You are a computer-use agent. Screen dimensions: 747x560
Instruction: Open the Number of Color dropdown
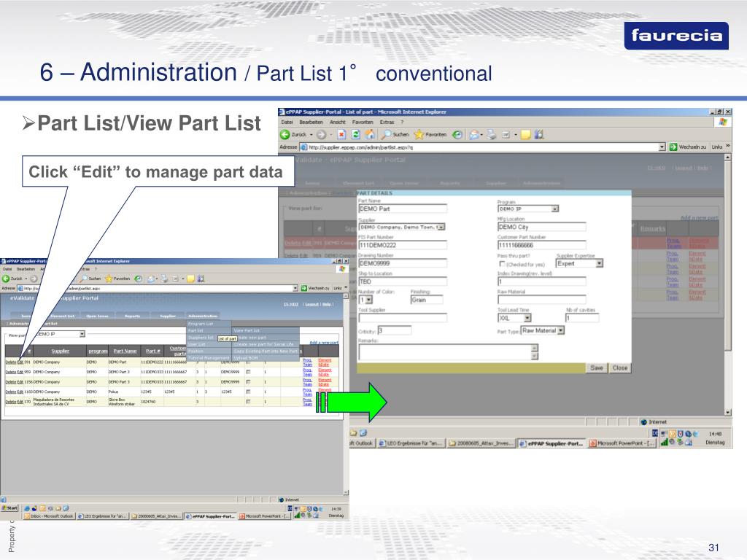pos(365,300)
